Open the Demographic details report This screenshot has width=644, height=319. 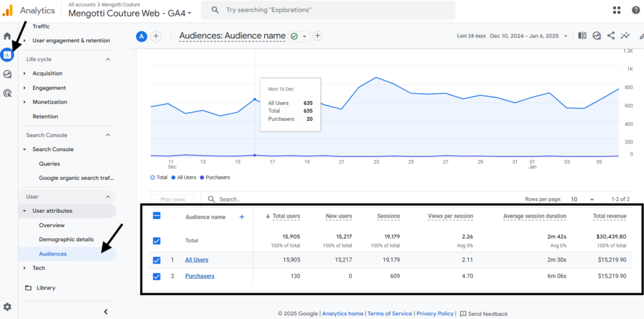click(x=66, y=239)
